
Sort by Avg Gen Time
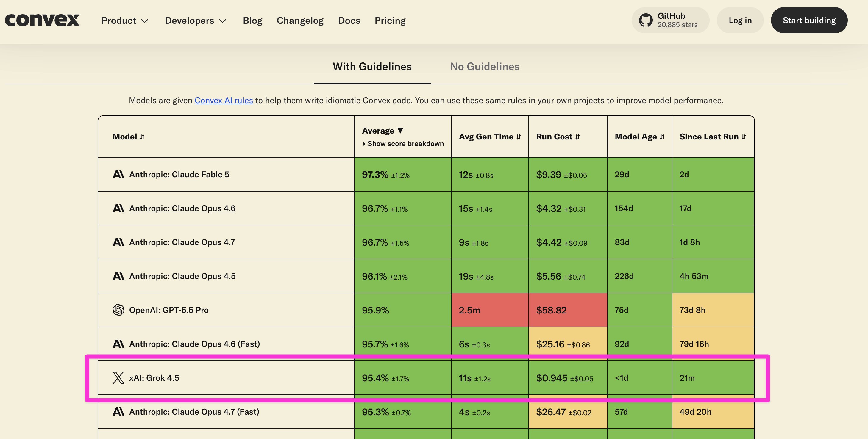point(490,137)
